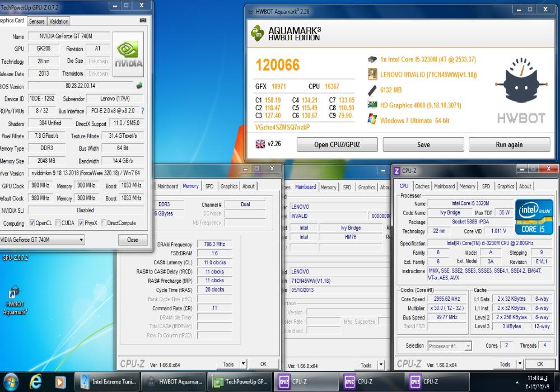560x392 pixels.
Task: Click the DRAM Frequency value 798.3 MHz
Action: [214, 244]
